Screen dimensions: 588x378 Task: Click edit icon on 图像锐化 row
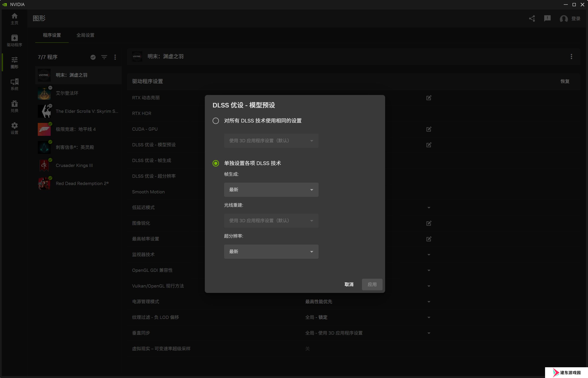click(429, 223)
